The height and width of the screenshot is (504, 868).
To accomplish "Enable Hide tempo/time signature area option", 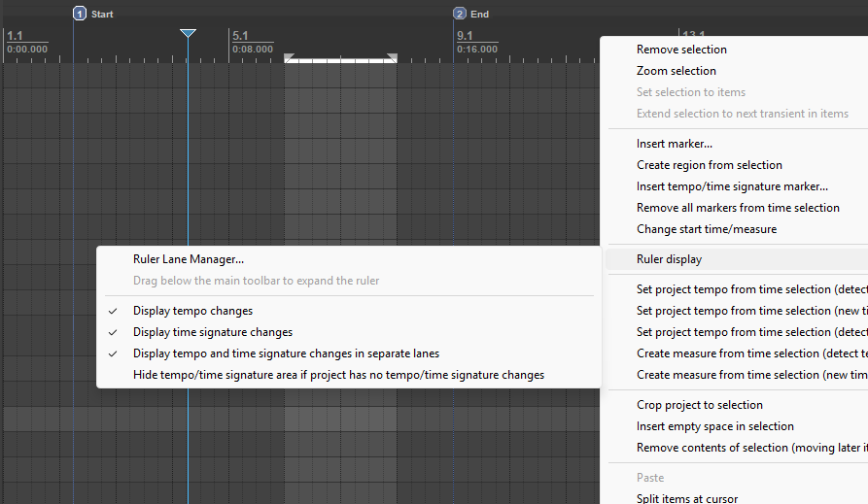I will click(x=338, y=375).
